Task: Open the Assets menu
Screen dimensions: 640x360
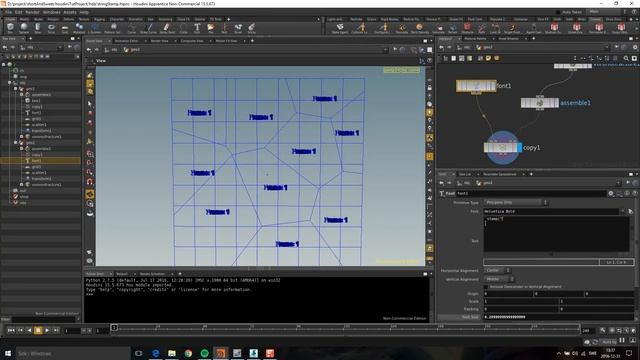Action: [70, 12]
